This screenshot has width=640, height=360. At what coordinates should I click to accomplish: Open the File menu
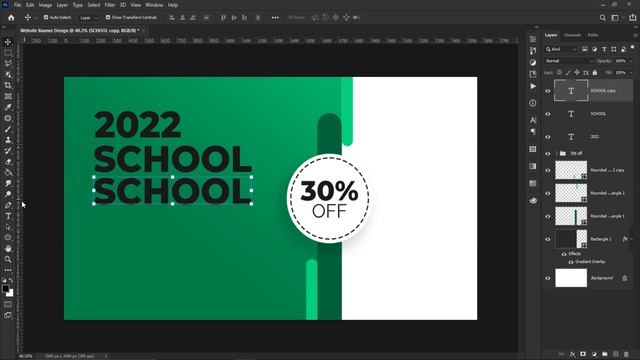pyautogui.click(x=18, y=5)
